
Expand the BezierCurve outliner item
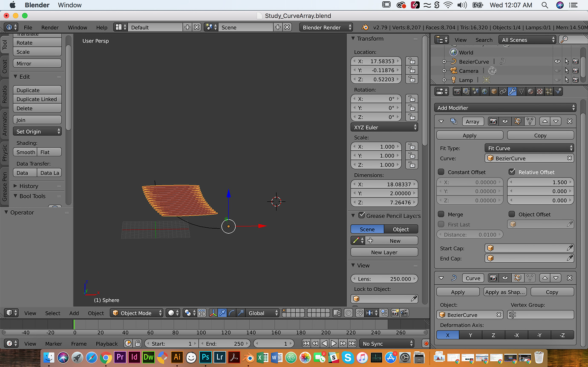444,62
